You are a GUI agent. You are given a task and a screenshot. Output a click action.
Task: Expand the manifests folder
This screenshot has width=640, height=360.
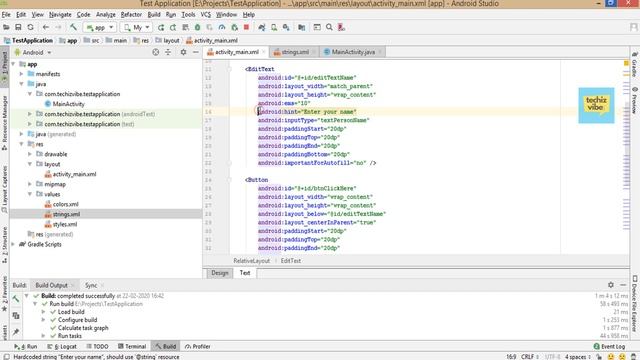pyautogui.click(x=21, y=74)
